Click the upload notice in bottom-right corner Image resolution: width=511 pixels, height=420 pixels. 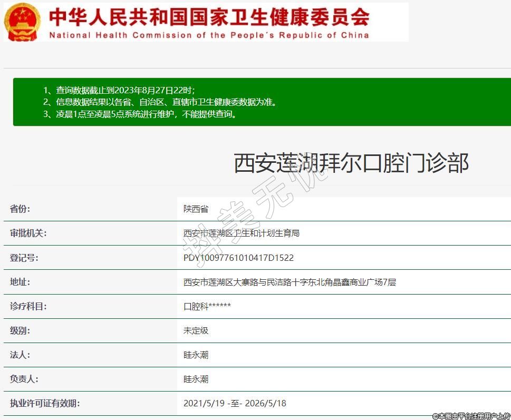471,416
